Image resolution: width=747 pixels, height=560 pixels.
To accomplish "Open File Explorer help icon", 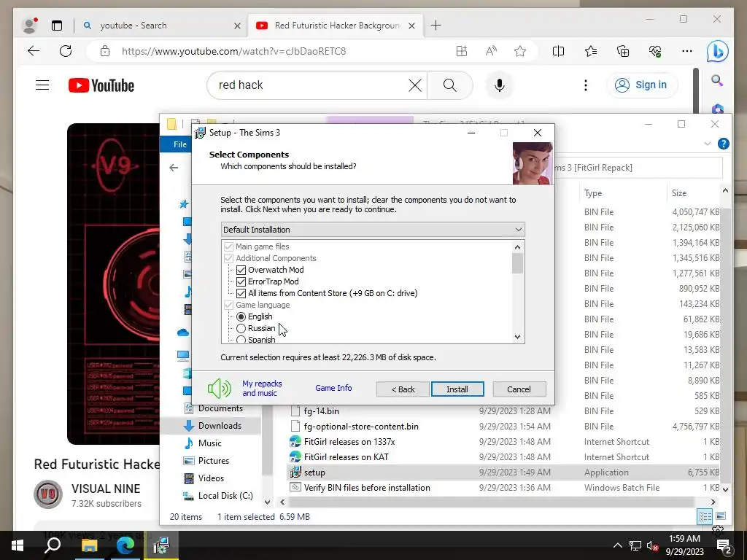I will pyautogui.click(x=723, y=144).
